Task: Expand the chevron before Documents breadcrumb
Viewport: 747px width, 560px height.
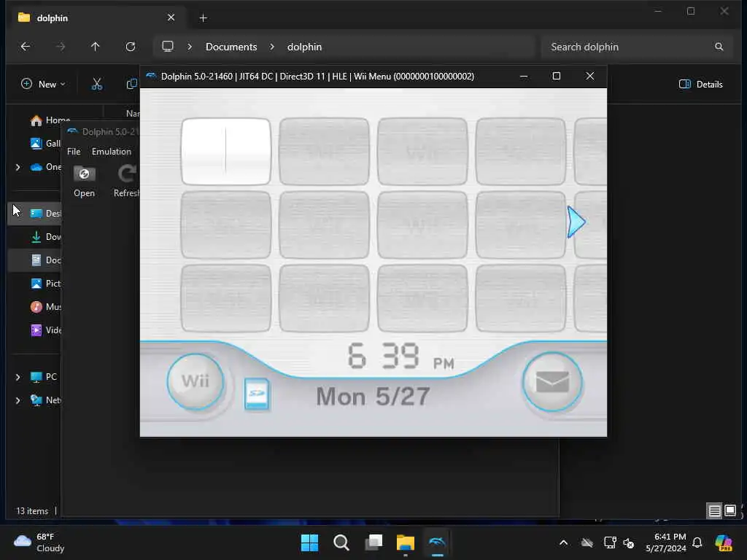Action: pyautogui.click(x=190, y=47)
